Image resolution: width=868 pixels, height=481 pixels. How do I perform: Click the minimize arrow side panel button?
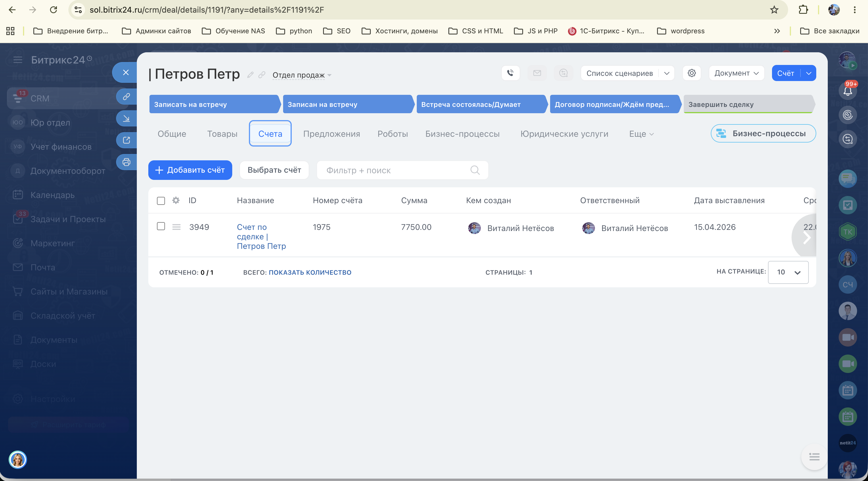point(126,119)
